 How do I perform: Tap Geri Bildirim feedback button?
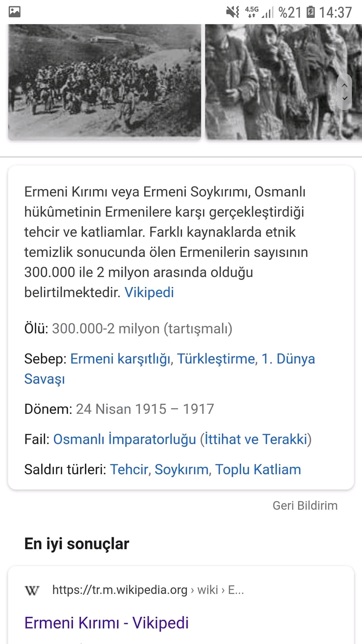tap(305, 505)
